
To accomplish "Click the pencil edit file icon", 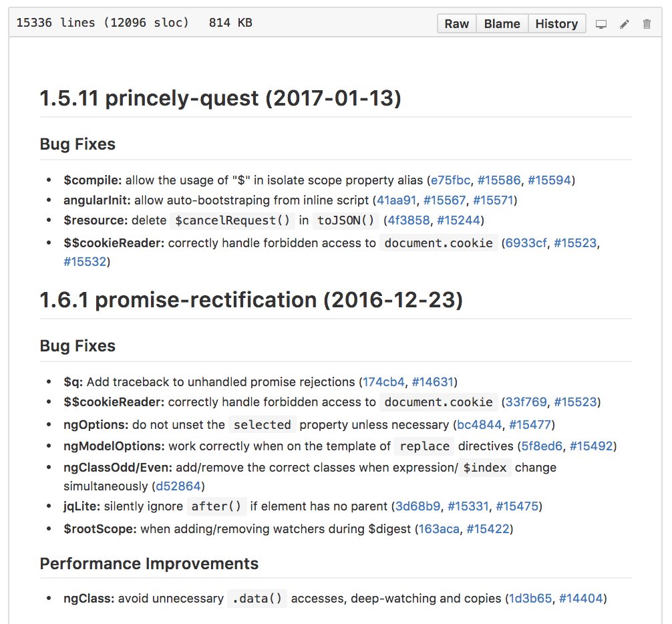I will pyautogui.click(x=625, y=24).
